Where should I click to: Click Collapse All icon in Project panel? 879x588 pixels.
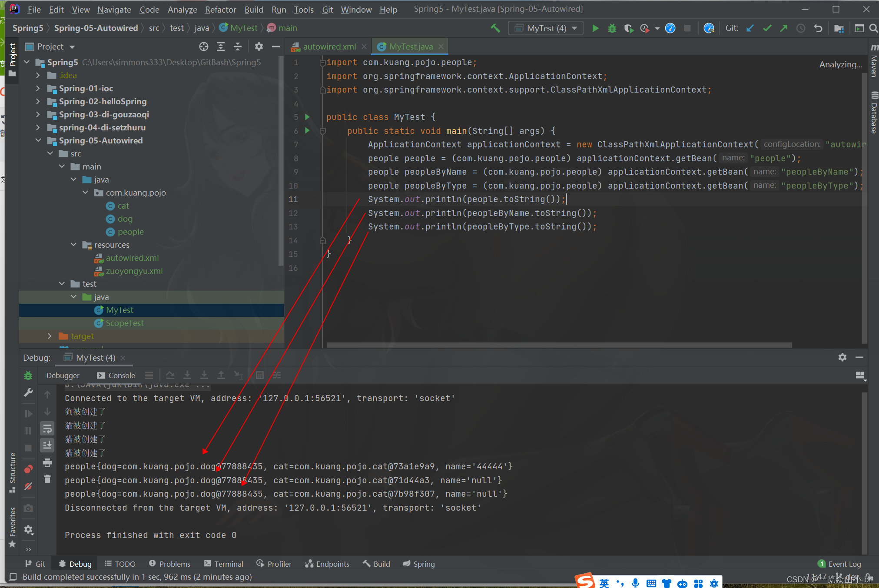tap(238, 47)
